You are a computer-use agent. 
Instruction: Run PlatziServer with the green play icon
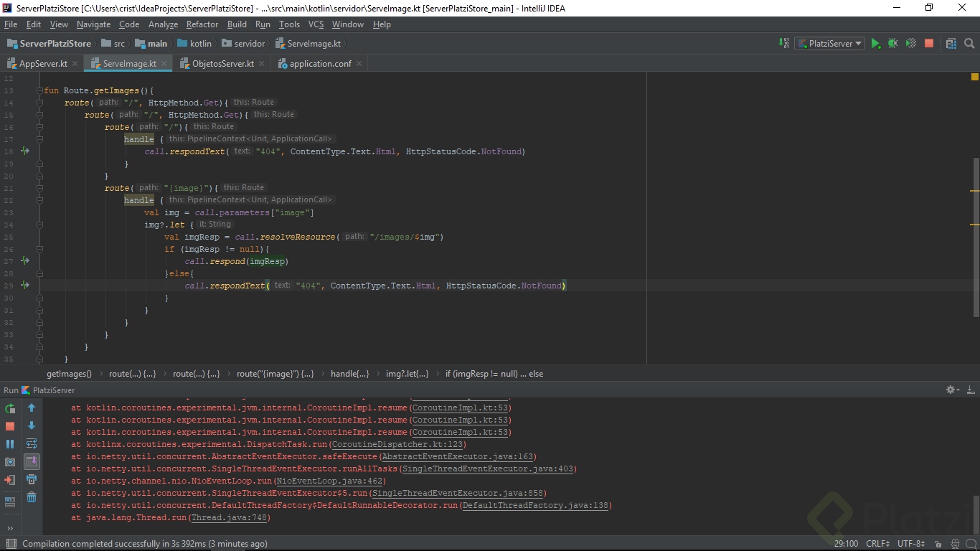pyautogui.click(x=875, y=44)
